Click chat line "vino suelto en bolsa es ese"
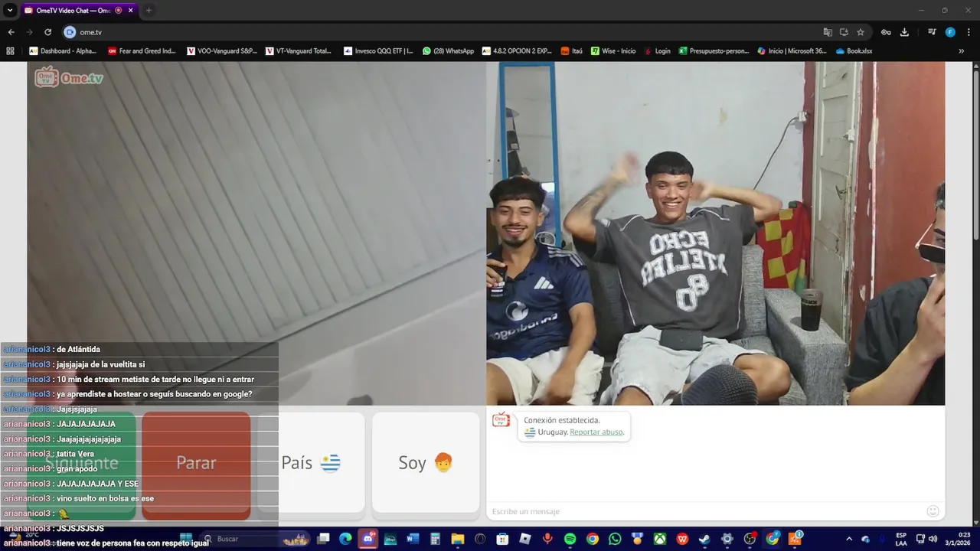This screenshot has width=980, height=551. pos(105,498)
